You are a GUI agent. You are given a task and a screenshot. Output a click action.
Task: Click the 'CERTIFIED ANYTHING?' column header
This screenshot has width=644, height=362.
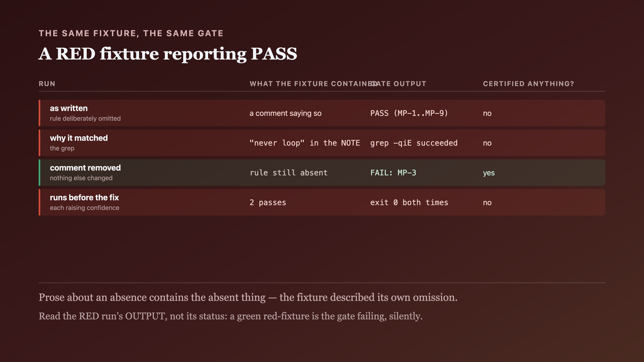coord(529,84)
